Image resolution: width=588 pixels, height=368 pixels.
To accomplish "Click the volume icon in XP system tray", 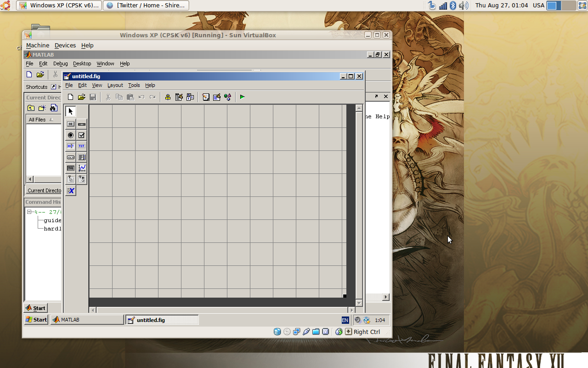I will (357, 320).
